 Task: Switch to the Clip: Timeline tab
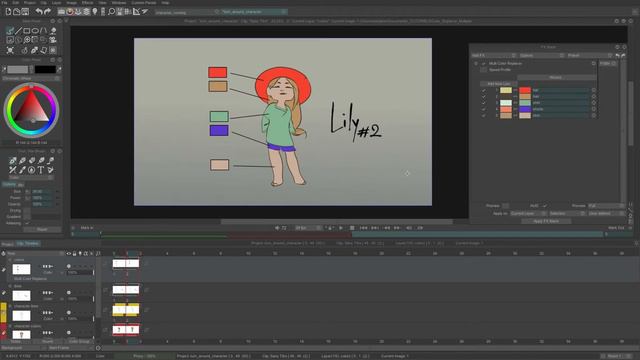click(28, 244)
